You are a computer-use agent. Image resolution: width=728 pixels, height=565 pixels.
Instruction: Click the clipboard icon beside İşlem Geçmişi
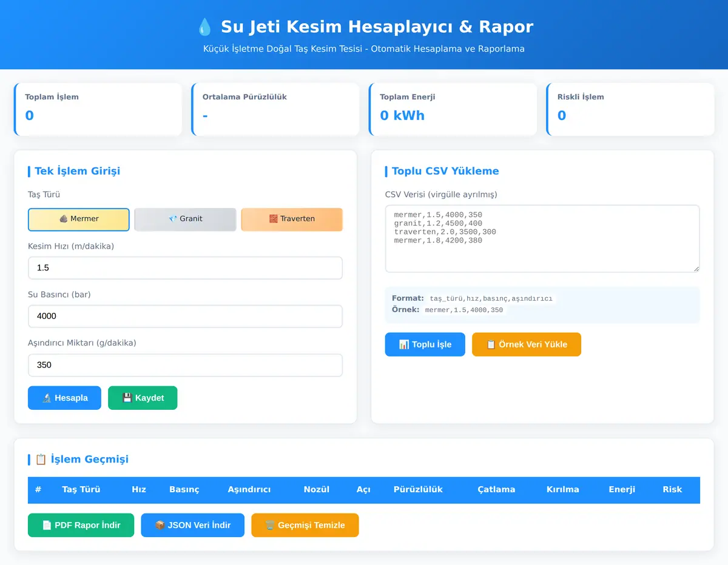41,460
